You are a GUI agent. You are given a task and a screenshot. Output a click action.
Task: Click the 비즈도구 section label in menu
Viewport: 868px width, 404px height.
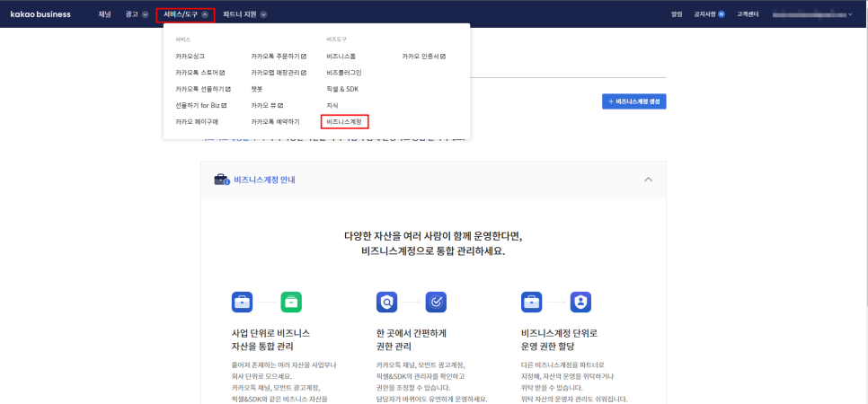[x=337, y=40]
